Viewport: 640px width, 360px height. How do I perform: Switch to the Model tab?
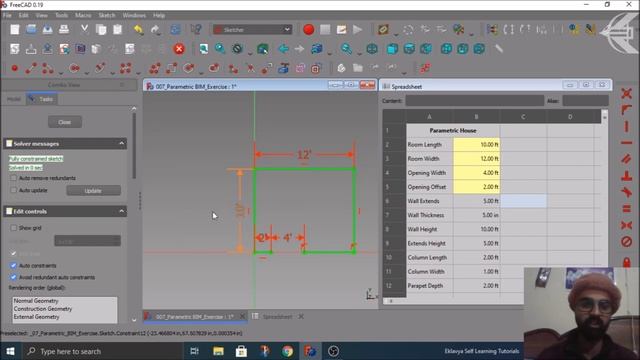click(x=13, y=99)
